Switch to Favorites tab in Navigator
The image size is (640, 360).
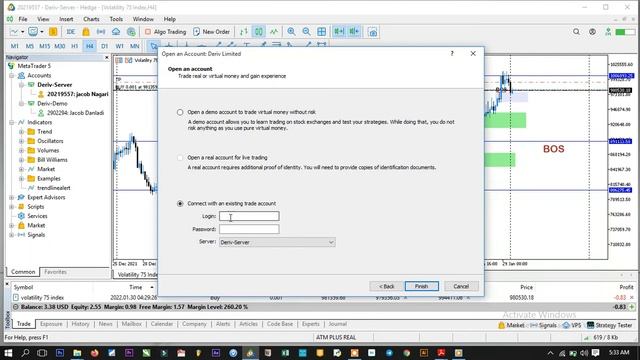(55, 272)
